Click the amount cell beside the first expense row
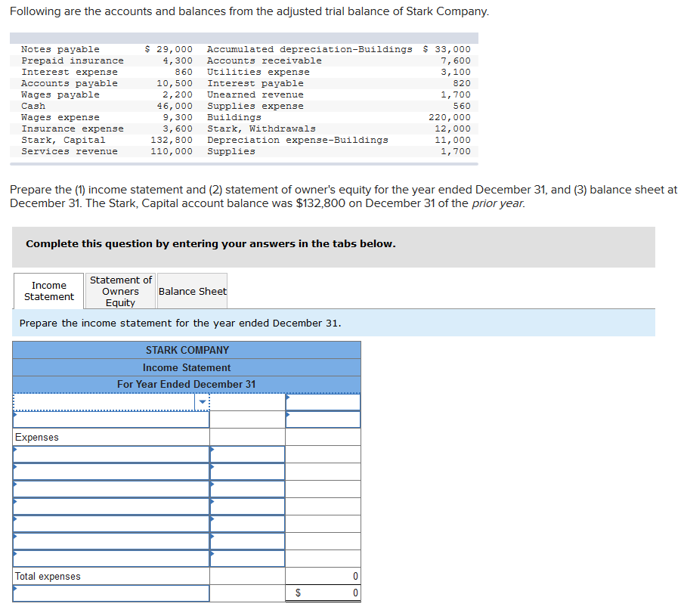The width and height of the screenshot is (684, 616). coord(248,453)
